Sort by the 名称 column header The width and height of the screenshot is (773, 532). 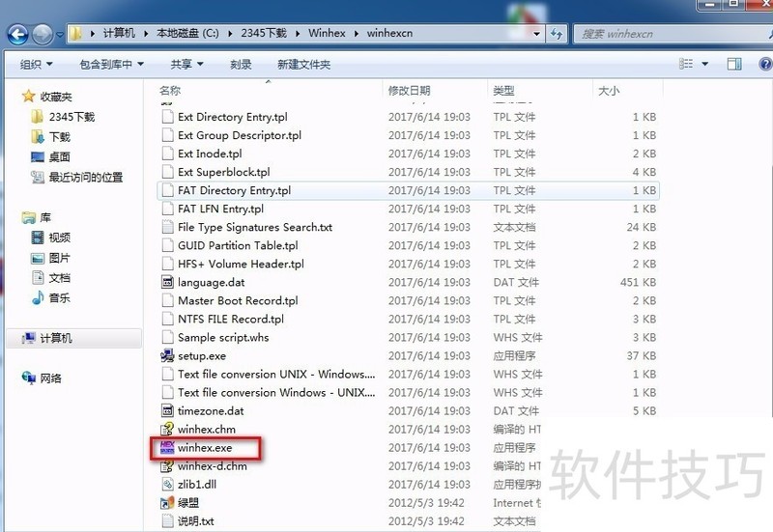tap(170, 91)
